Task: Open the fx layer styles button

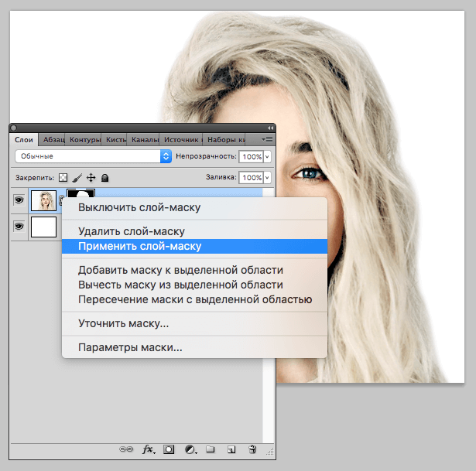Action: click(x=149, y=449)
